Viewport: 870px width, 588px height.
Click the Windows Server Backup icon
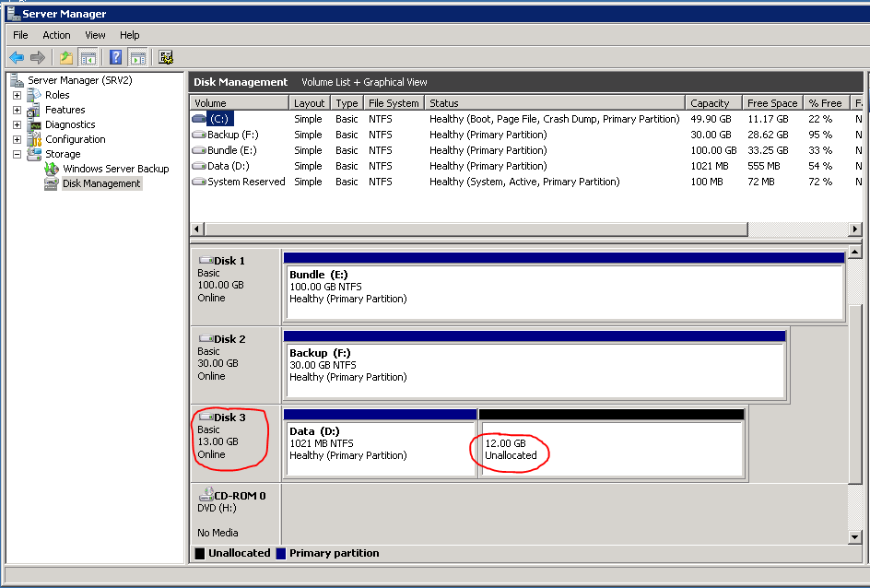pos(52,169)
